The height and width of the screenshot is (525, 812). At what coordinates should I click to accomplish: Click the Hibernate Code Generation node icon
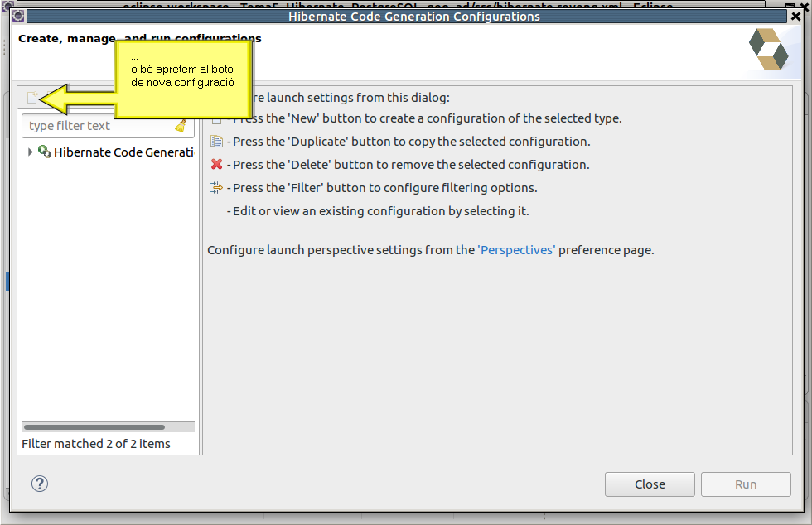[x=45, y=152]
